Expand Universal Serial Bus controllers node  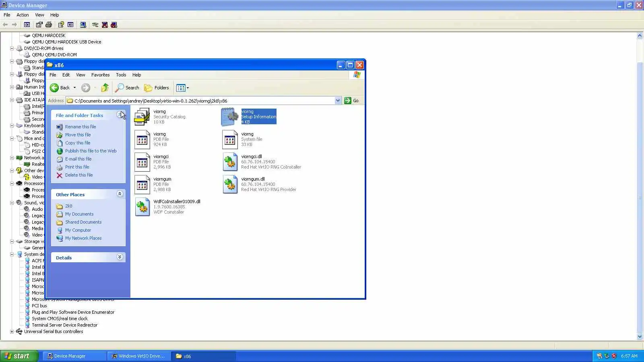(x=12, y=331)
